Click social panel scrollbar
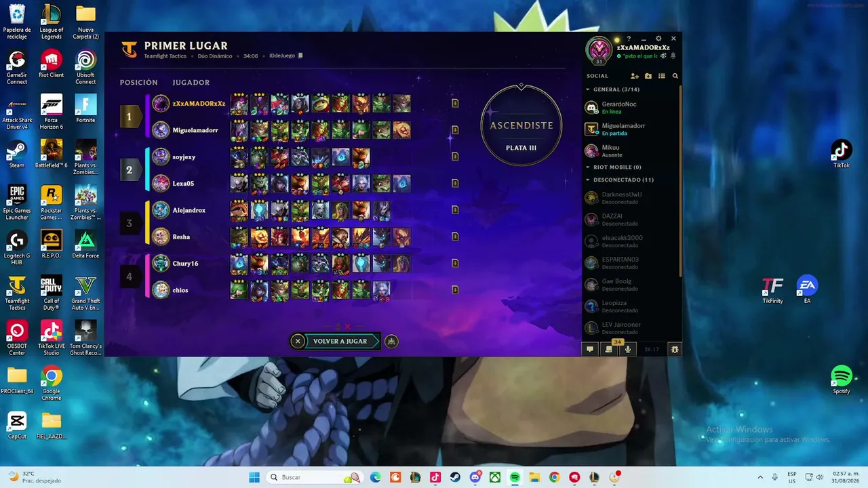Image resolution: width=868 pixels, height=488 pixels. (x=680, y=180)
